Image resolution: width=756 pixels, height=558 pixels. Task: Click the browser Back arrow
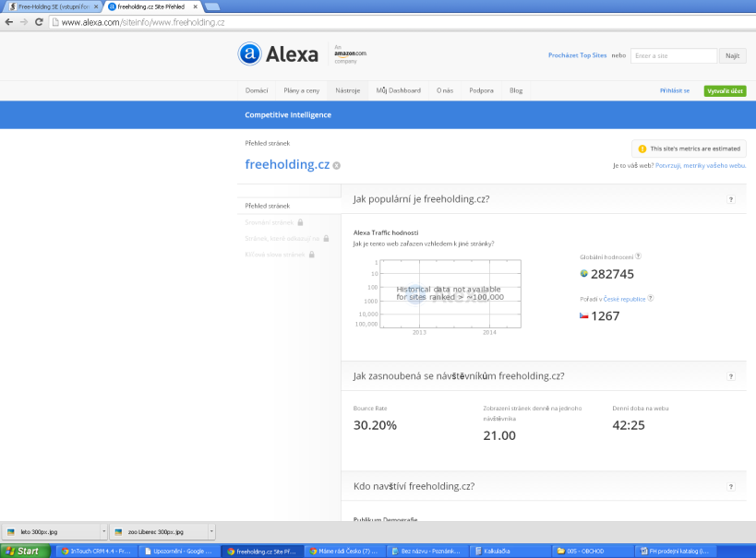(x=8, y=22)
